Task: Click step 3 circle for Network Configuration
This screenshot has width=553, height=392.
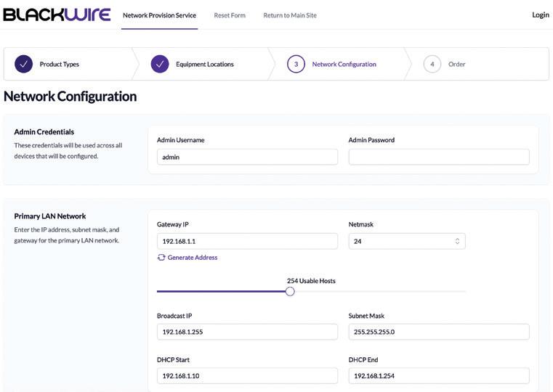Action: click(x=296, y=64)
